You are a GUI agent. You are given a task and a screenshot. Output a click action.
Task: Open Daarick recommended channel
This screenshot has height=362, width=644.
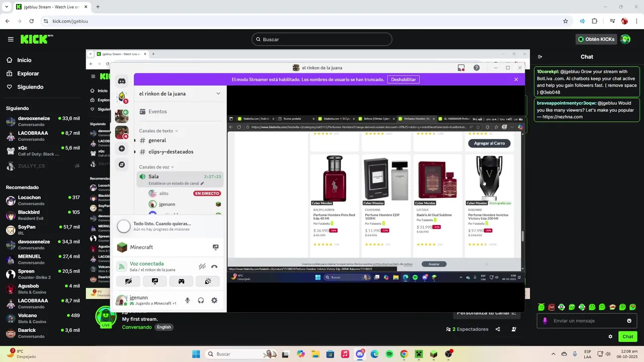[43, 333]
